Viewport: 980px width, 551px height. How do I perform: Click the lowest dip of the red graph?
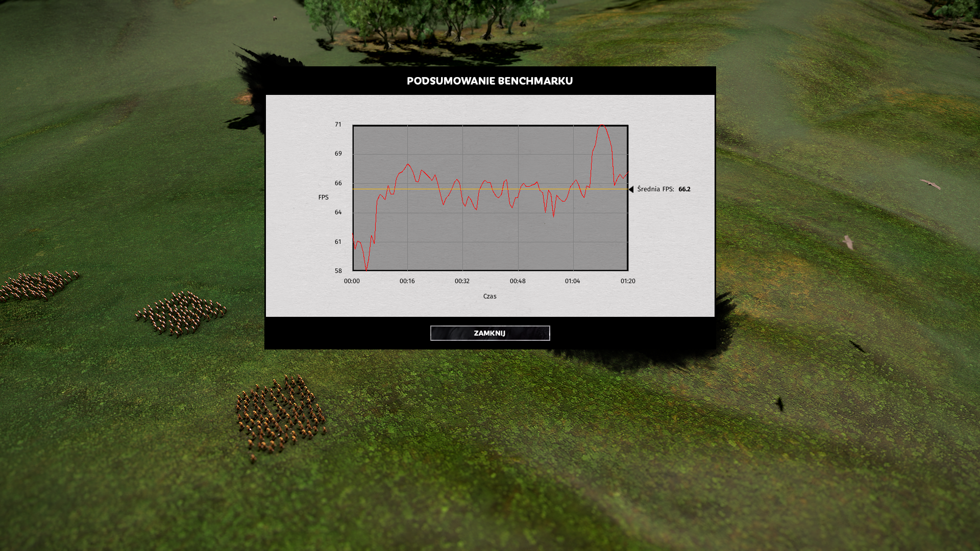[x=366, y=268]
